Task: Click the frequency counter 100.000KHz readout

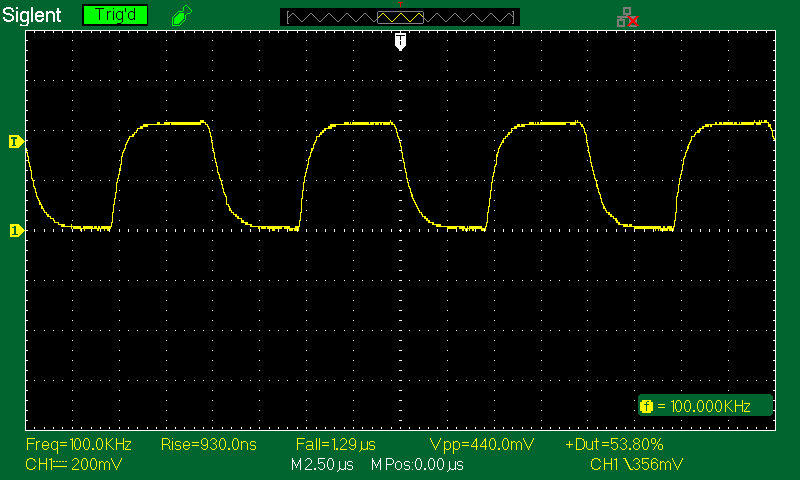Action: tap(706, 406)
